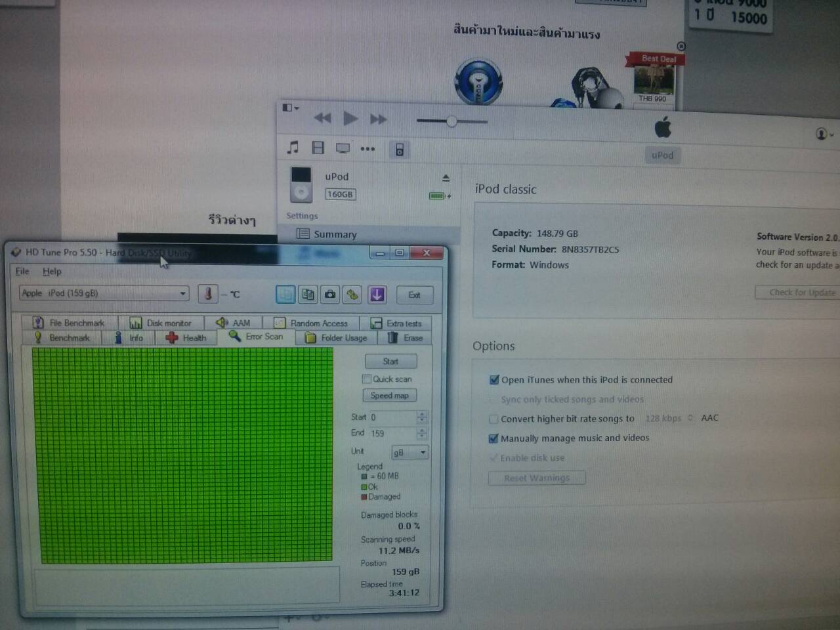840x630 pixels.
Task: Select the Error Scan tab
Action: tap(257, 337)
